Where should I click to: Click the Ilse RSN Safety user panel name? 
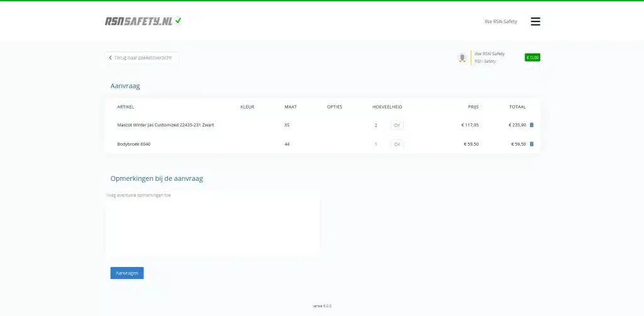pyautogui.click(x=489, y=54)
